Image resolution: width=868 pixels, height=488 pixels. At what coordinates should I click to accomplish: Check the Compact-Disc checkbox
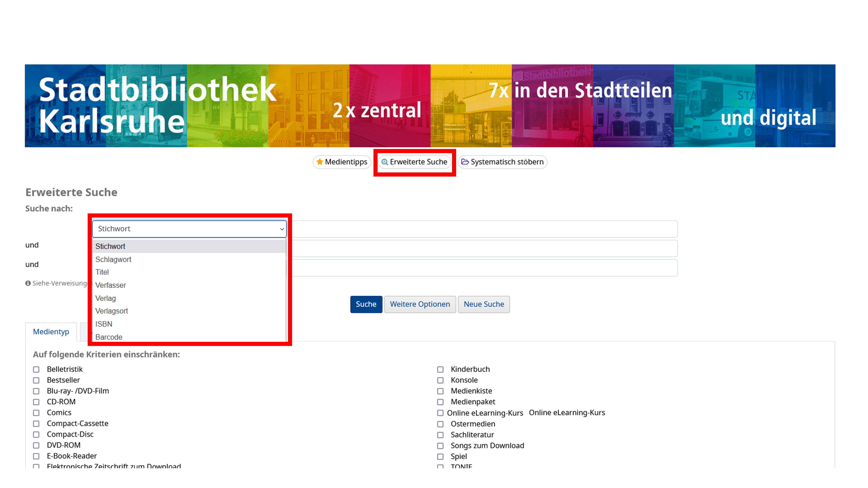[x=36, y=434]
